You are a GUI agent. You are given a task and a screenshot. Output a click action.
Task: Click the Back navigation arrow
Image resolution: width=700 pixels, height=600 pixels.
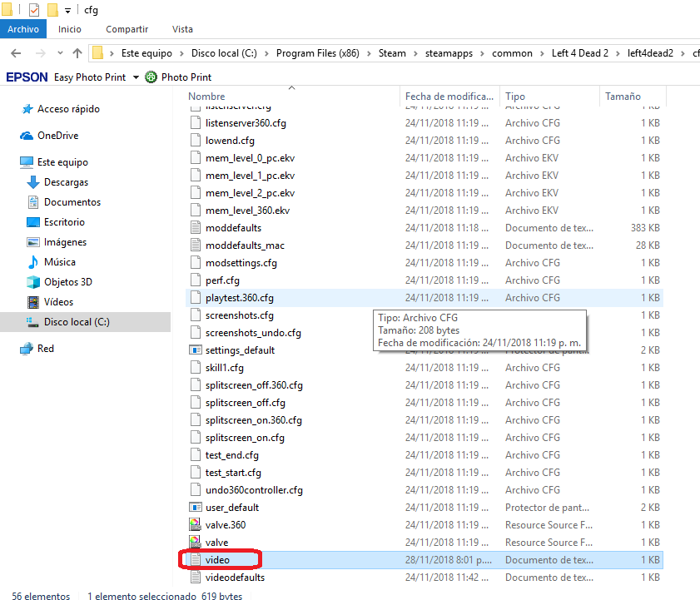(x=16, y=53)
